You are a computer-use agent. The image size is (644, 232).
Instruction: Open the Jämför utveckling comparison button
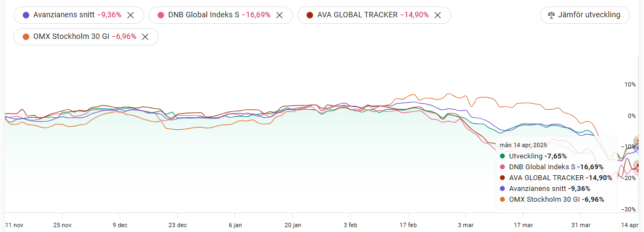pos(584,15)
